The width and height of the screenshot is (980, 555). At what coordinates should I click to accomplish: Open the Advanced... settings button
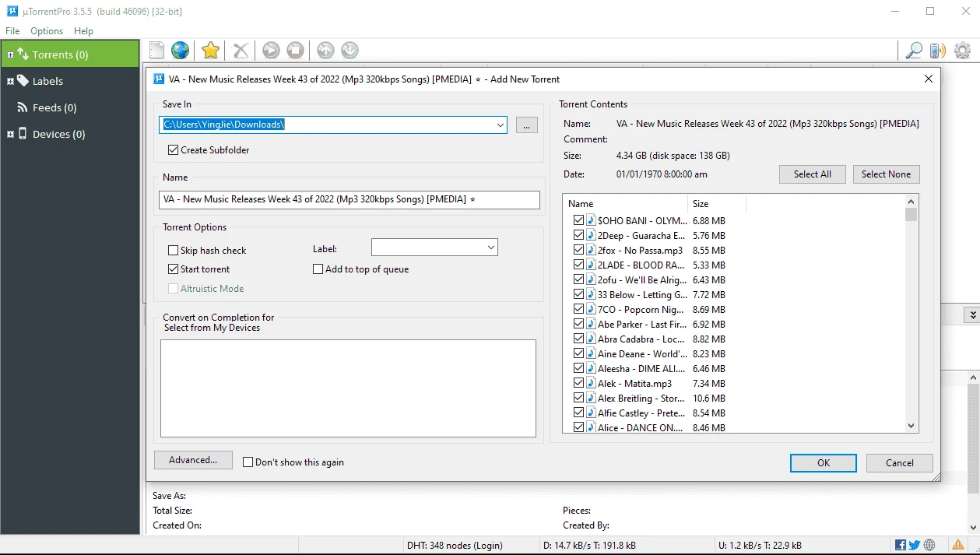point(193,460)
